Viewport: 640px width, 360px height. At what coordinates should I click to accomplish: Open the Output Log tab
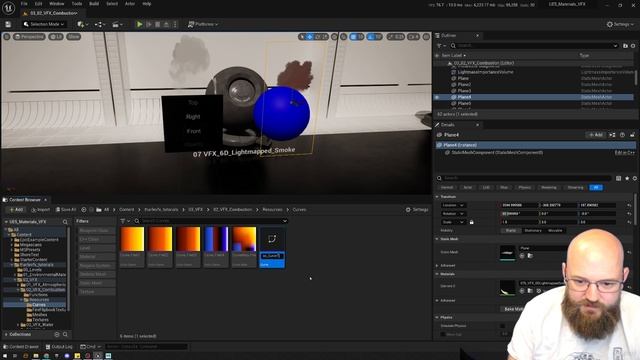[59, 347]
